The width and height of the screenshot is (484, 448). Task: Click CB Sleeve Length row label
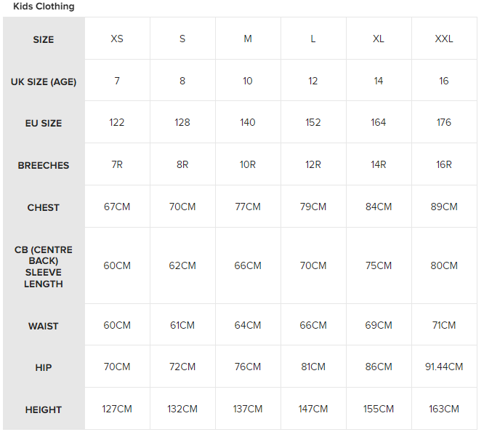44,267
